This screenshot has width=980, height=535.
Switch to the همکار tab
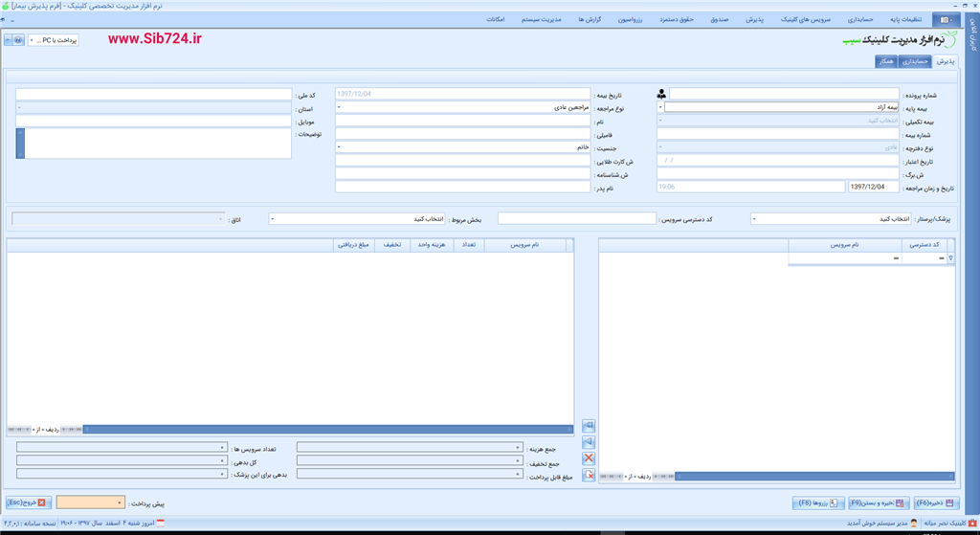[x=886, y=61]
